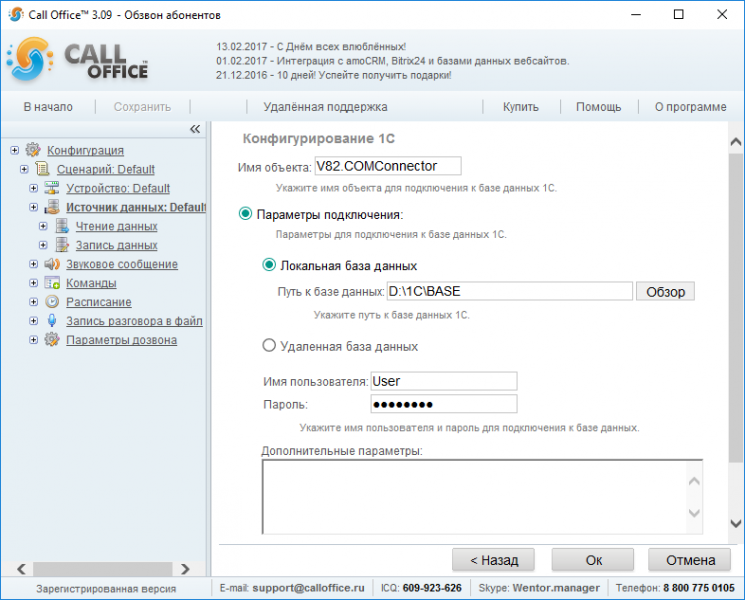Click main panel scrollbar down arrow
745x600 pixels.
(735, 524)
